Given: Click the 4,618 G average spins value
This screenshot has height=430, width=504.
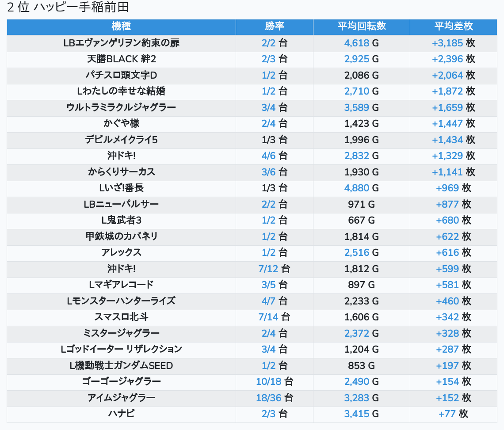Looking at the screenshot, I should [x=362, y=43].
